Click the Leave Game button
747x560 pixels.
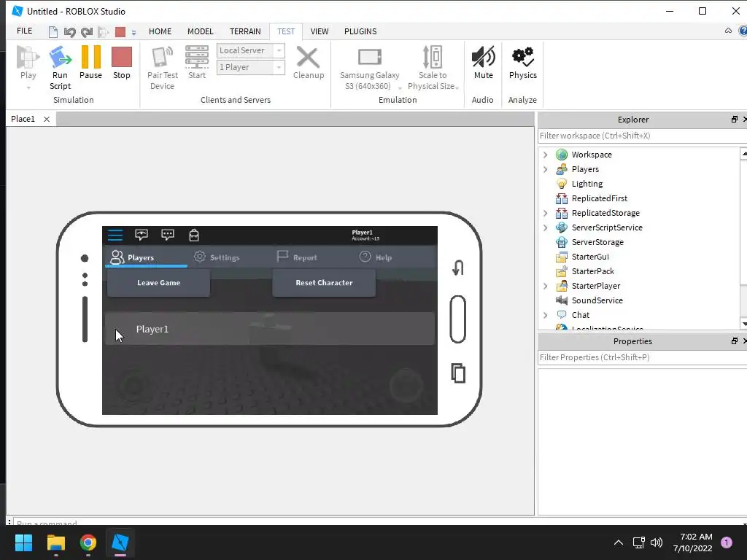158,283
